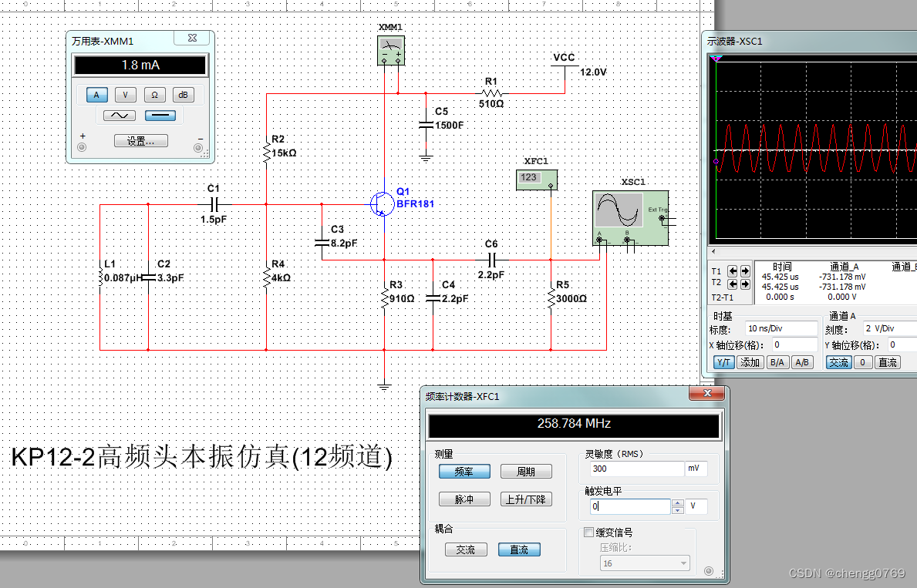Viewport: 917px width, 588px height.
Task: Select 周期 measurement in frequency counter
Action: pos(525,472)
